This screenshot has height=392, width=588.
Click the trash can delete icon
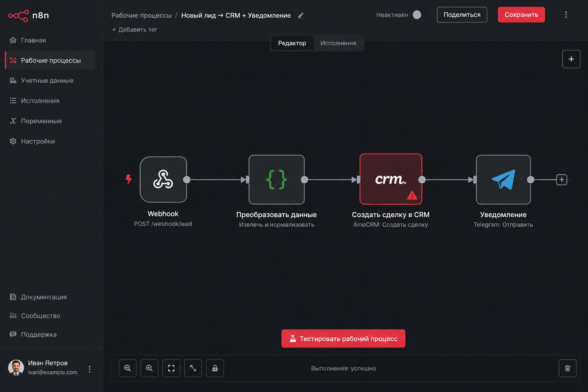click(x=568, y=368)
